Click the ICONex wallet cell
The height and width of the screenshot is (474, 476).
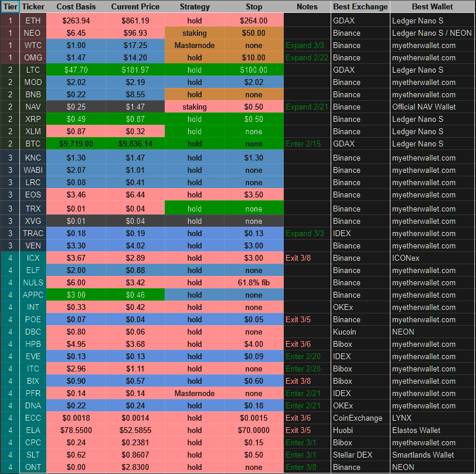[x=432, y=258]
